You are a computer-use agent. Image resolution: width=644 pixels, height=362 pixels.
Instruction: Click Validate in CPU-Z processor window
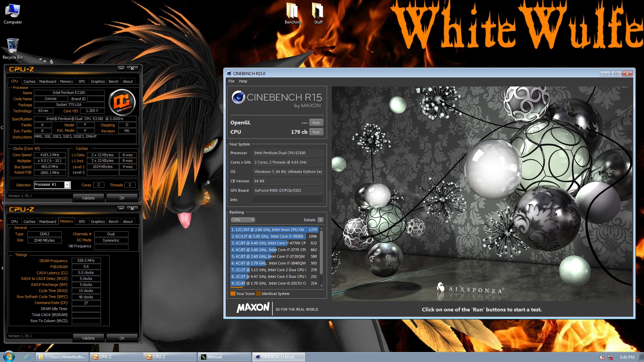[x=88, y=198]
